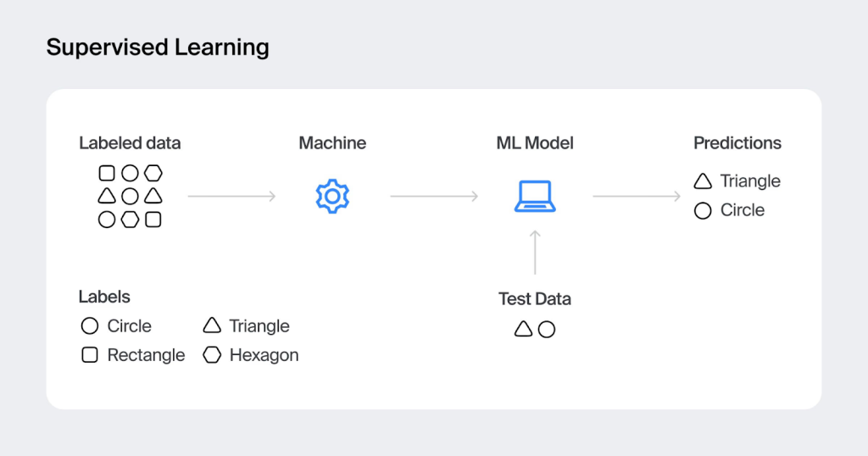Viewport: 868px width, 456px height.
Task: Click the circle icon beside Predictions Circle
Action: (x=703, y=211)
